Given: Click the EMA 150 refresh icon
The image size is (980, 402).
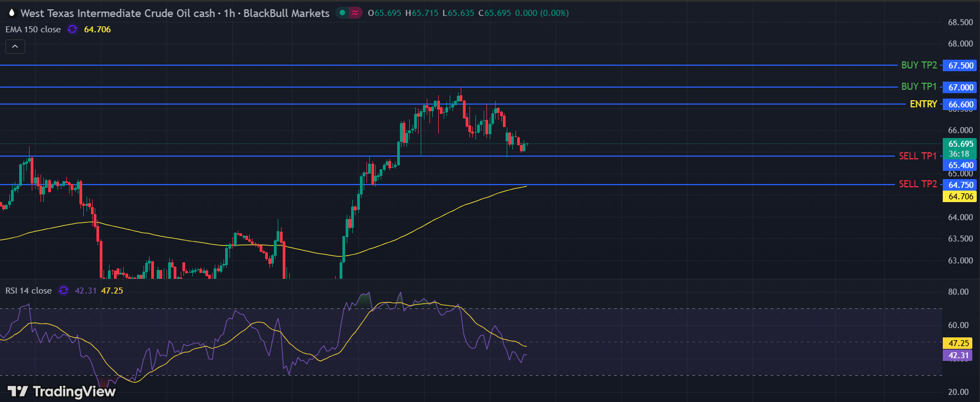Looking at the screenshot, I should pos(72,30).
